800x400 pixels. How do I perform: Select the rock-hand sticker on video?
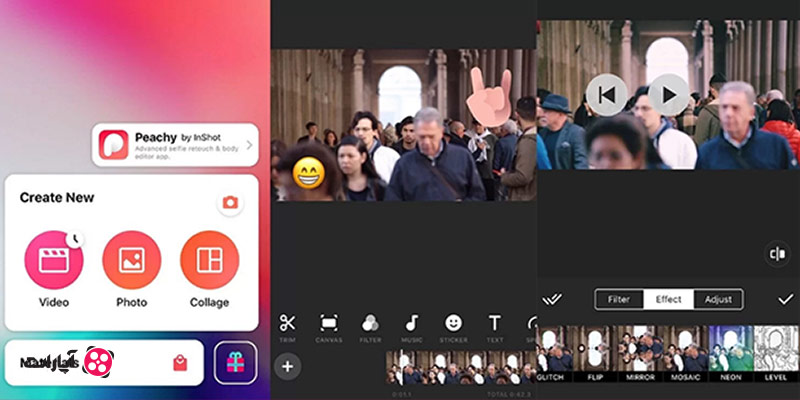490,97
